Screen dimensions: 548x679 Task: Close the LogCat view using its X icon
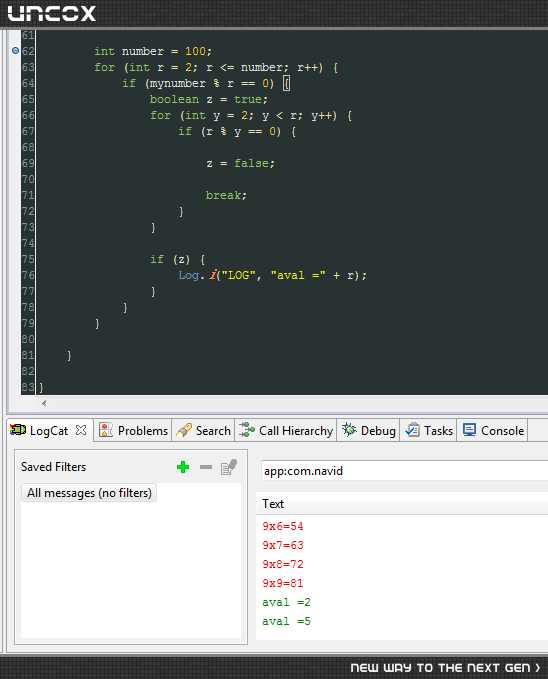[x=81, y=430]
